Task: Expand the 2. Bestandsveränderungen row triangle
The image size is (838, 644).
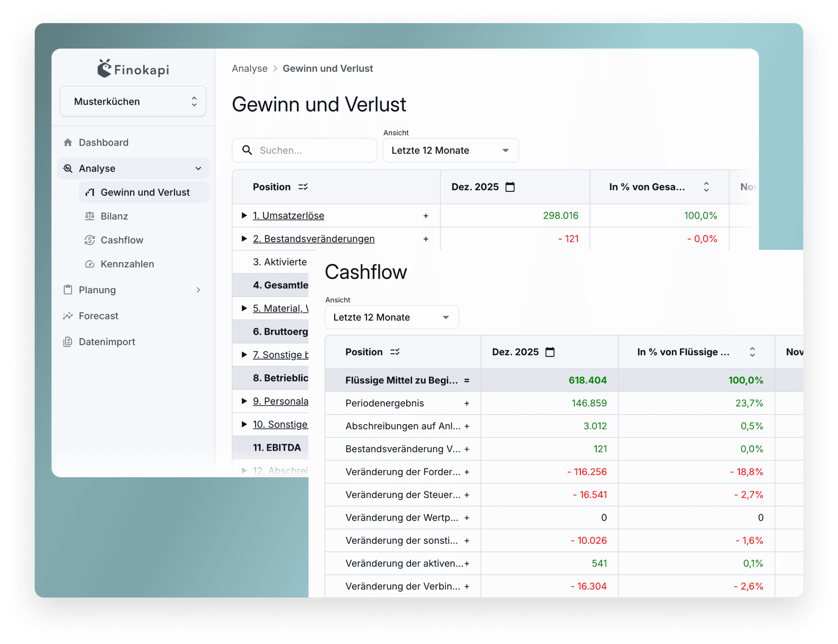Action: [x=244, y=239]
